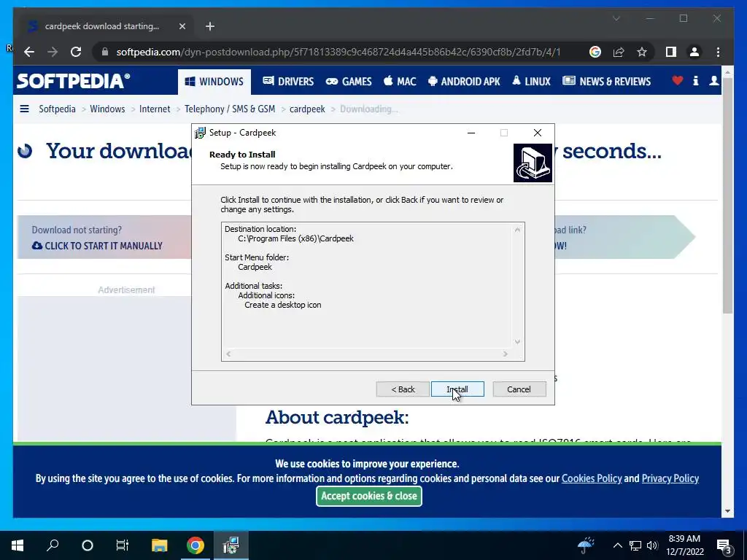747x560 pixels.
Task: Open the Mac section
Action: pyautogui.click(x=400, y=82)
